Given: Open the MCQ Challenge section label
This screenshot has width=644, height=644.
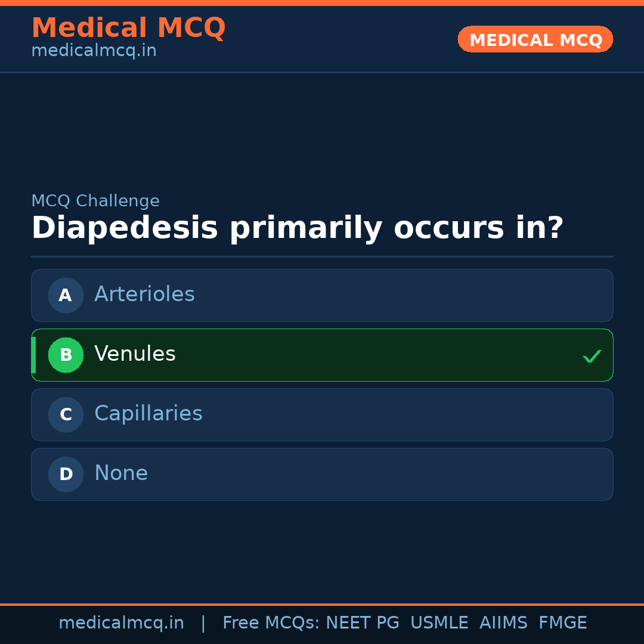Looking at the screenshot, I should 95,201.
